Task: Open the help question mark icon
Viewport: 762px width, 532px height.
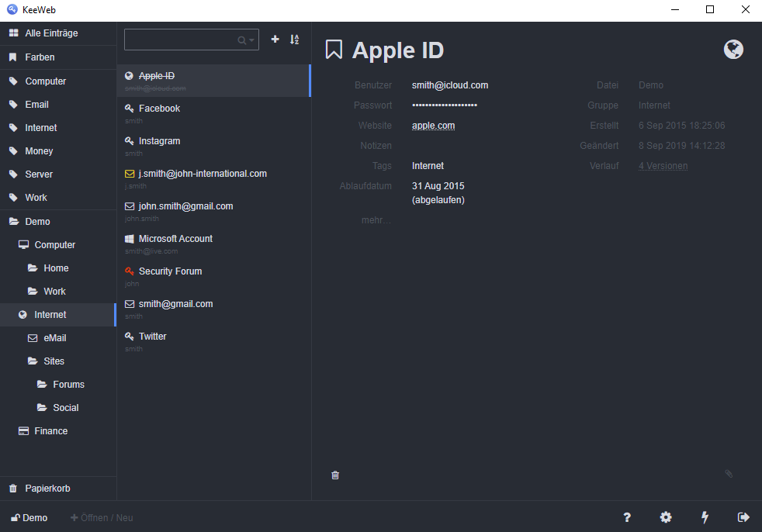Action: click(627, 517)
